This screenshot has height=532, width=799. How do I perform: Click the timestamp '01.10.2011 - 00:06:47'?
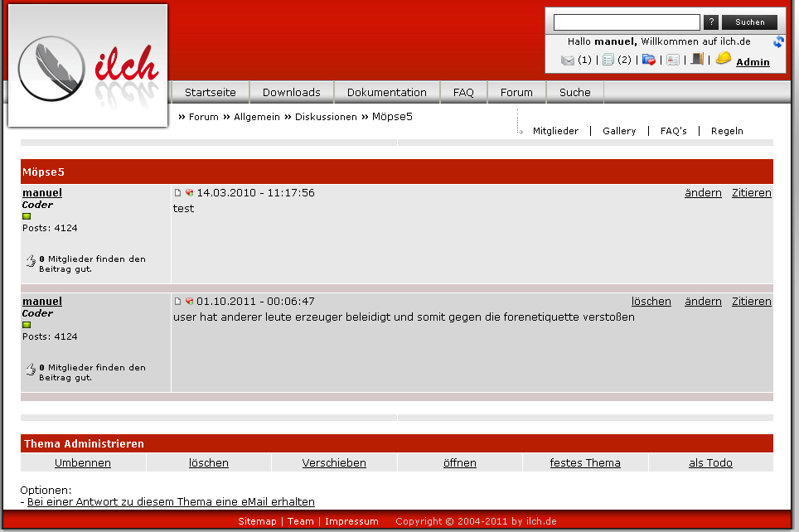pos(256,301)
